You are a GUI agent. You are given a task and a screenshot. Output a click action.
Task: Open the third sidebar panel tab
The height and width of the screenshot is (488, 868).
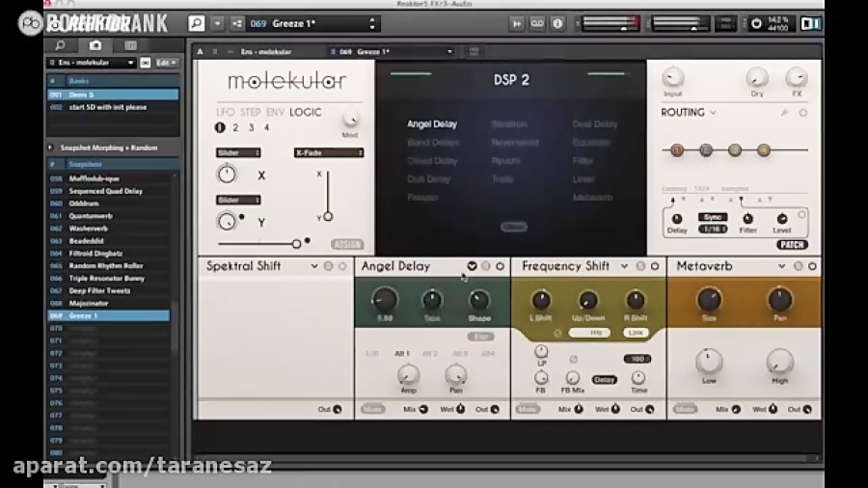[130, 45]
